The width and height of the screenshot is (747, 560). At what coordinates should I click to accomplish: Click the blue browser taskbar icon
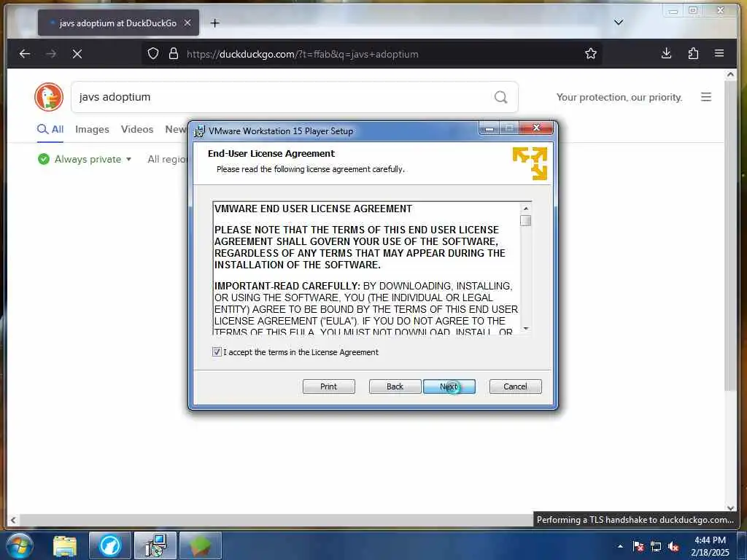110,545
